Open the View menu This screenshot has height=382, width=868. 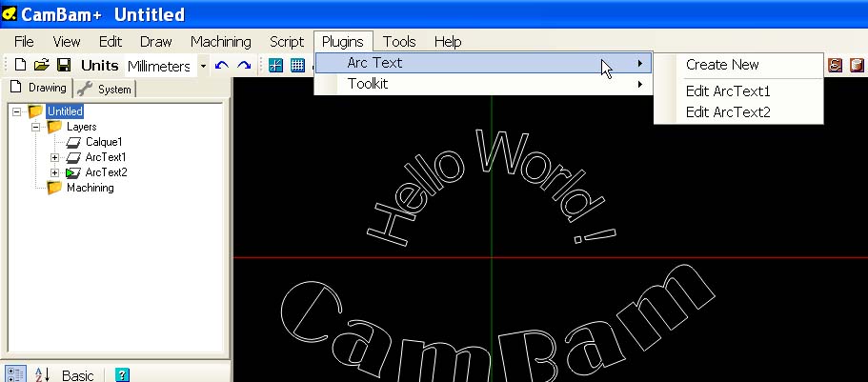(x=67, y=42)
